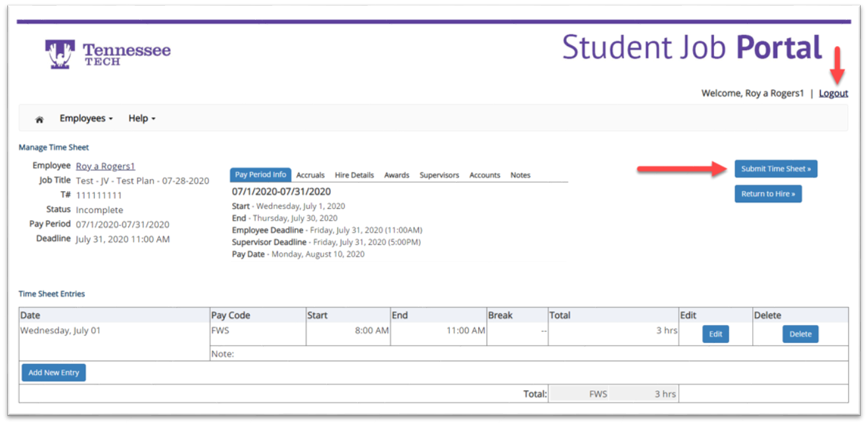Switch to the Supervisors tab
868x425 pixels.
[439, 175]
